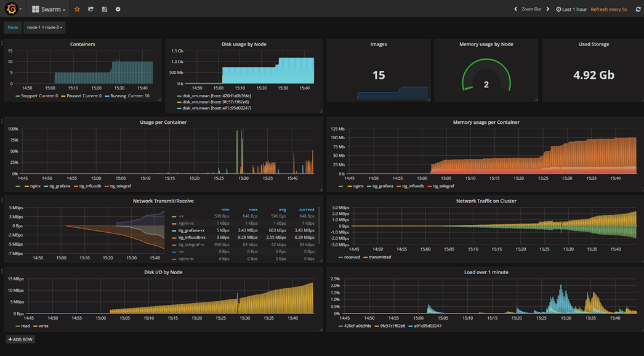Toggle disk_vm.mean host 420d1a0b3fde series
The height and width of the screenshot is (356, 644).
[217, 96]
